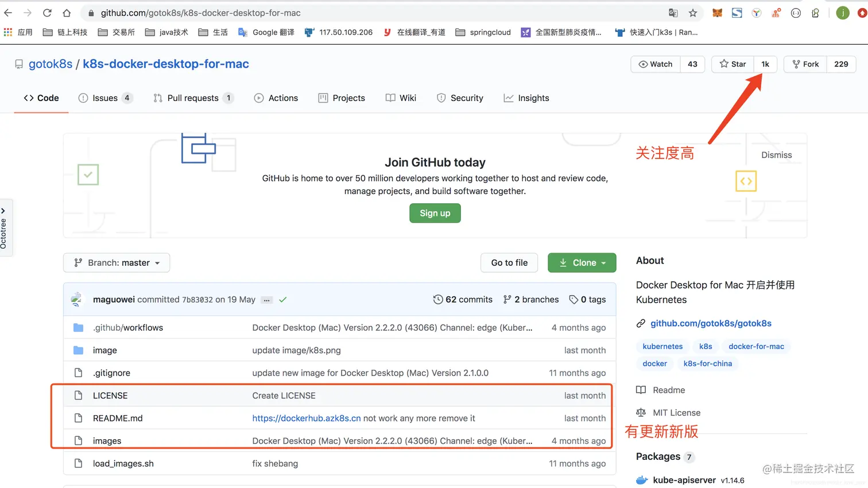Expand the Octotree side panel

click(5, 227)
